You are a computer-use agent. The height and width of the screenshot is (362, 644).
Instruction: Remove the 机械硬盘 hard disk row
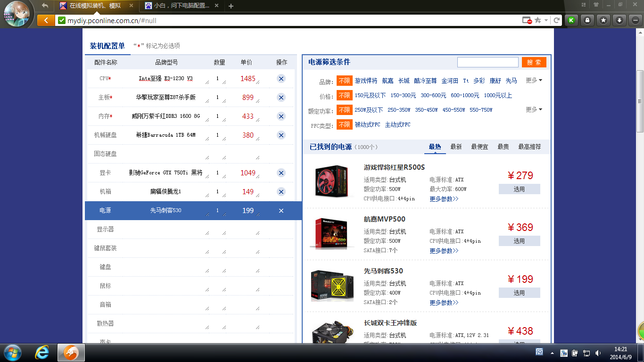click(281, 135)
